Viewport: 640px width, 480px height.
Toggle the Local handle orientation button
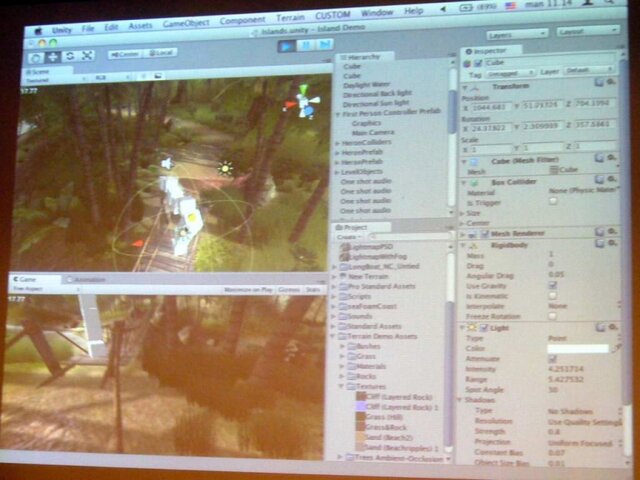[x=160, y=53]
